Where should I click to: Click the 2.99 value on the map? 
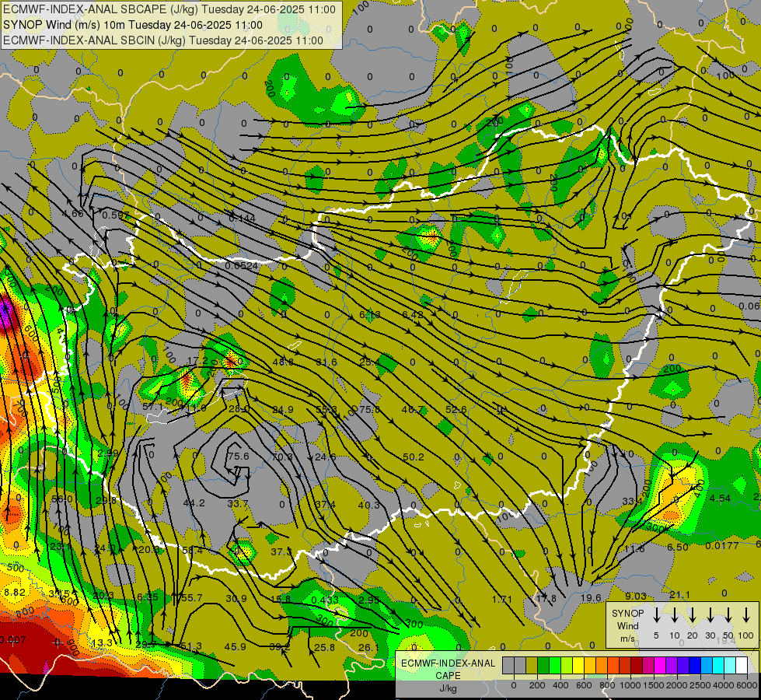coord(108,453)
